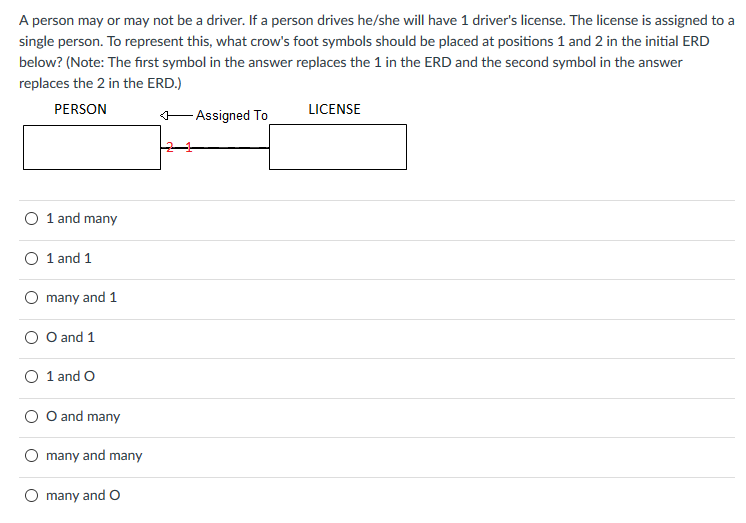The height and width of the screenshot is (523, 746).
Task: Select the 'many and many' radio button
Action: 31,455
